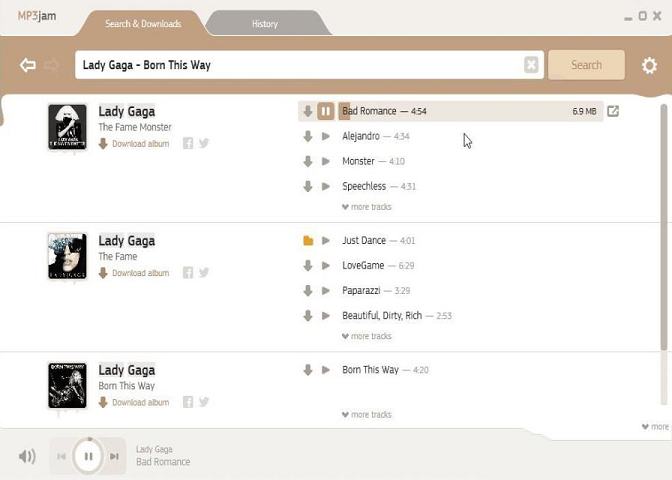Download the Bad Romance track
The image size is (672, 480).
(x=308, y=111)
